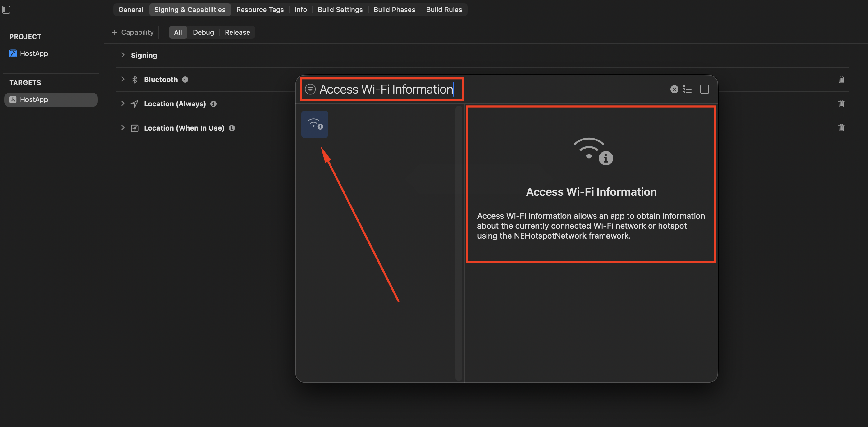868x427 pixels.
Task: Expand the Location (Always) section
Action: click(123, 103)
